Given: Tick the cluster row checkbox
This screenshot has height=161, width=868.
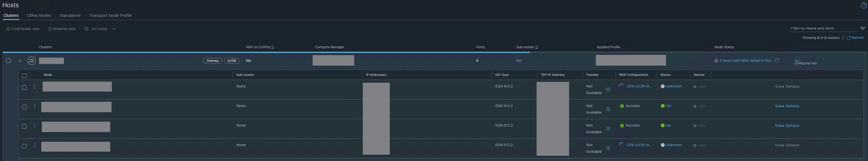Looking at the screenshot, I should [9, 61].
